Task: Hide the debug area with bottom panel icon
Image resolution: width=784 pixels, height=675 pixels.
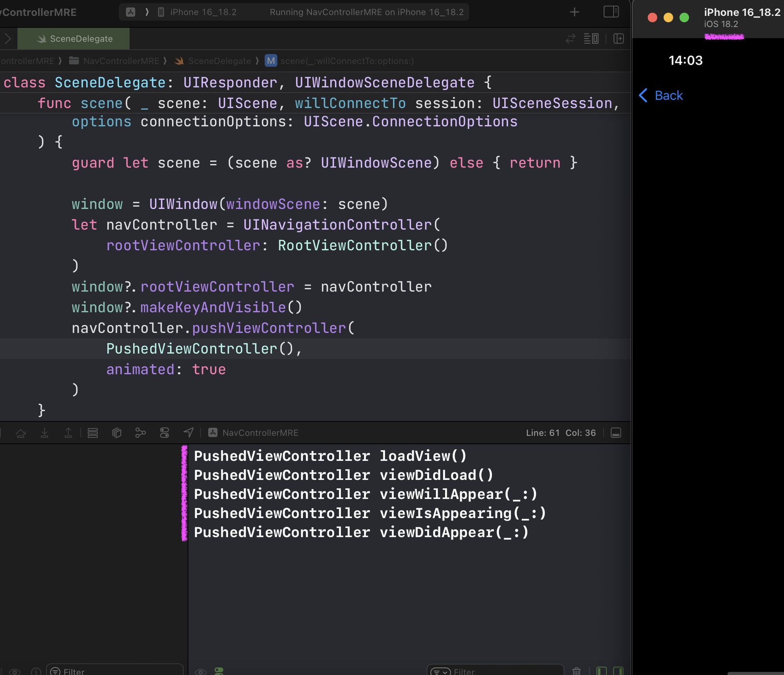Action: 616,433
